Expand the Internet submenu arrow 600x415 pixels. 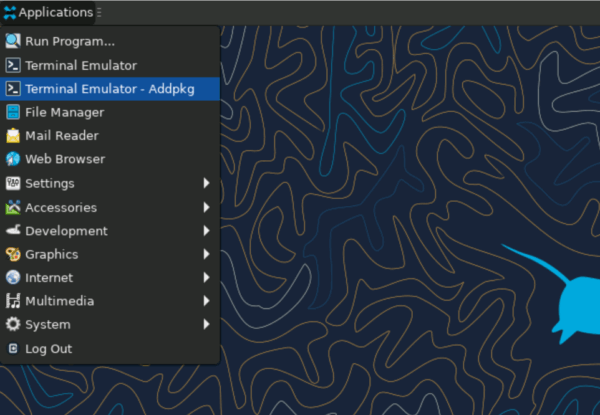pos(207,277)
